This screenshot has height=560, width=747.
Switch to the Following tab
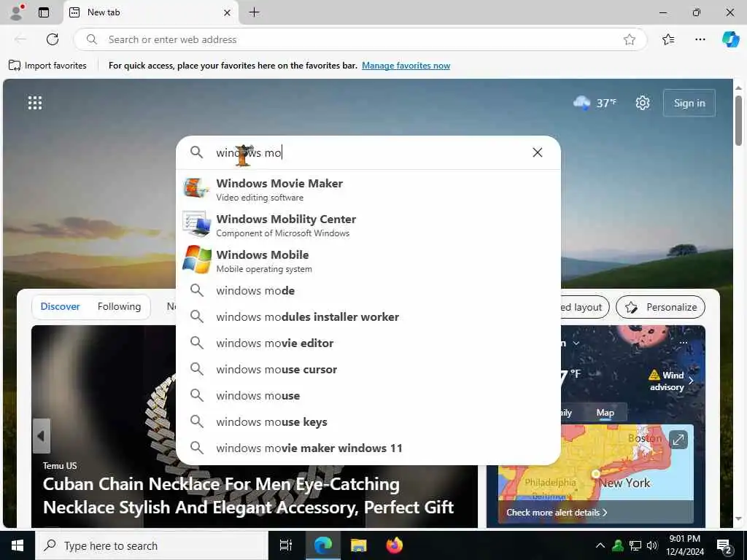click(x=119, y=307)
